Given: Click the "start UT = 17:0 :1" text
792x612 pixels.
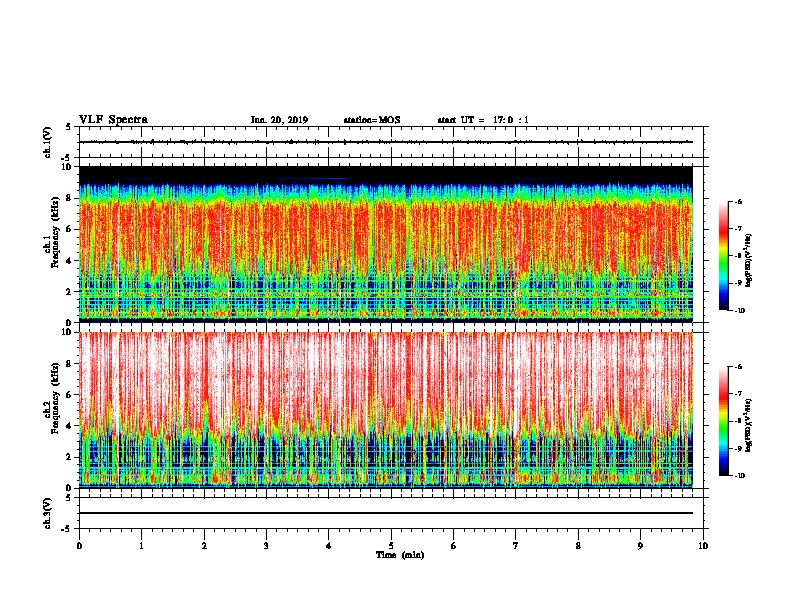Looking at the screenshot, I should coord(483,120).
